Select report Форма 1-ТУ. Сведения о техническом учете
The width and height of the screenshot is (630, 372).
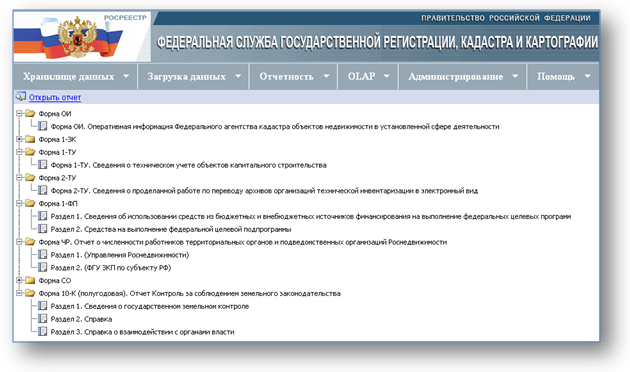[188, 165]
